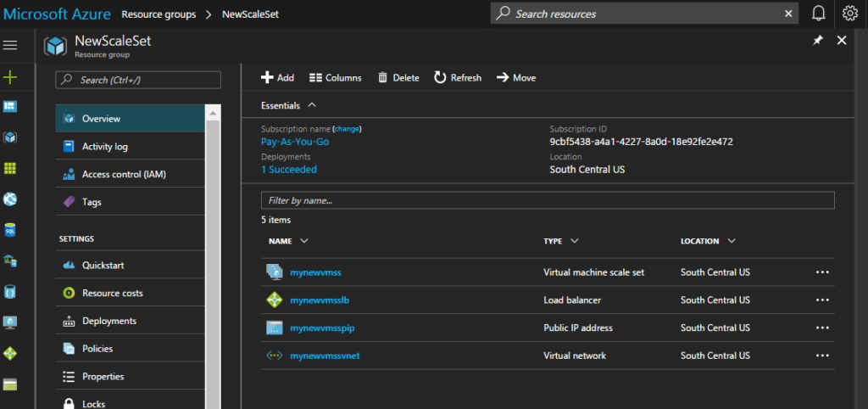The height and width of the screenshot is (409, 868).
Task: Click the Pay-As-You-Go subscription link
Action: (x=295, y=142)
